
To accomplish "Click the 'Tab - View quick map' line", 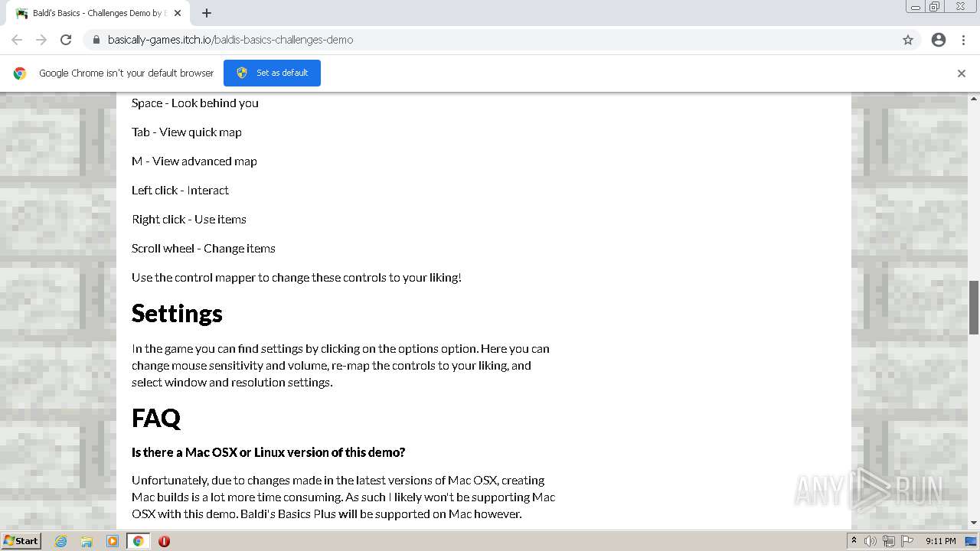I will click(x=187, y=132).
